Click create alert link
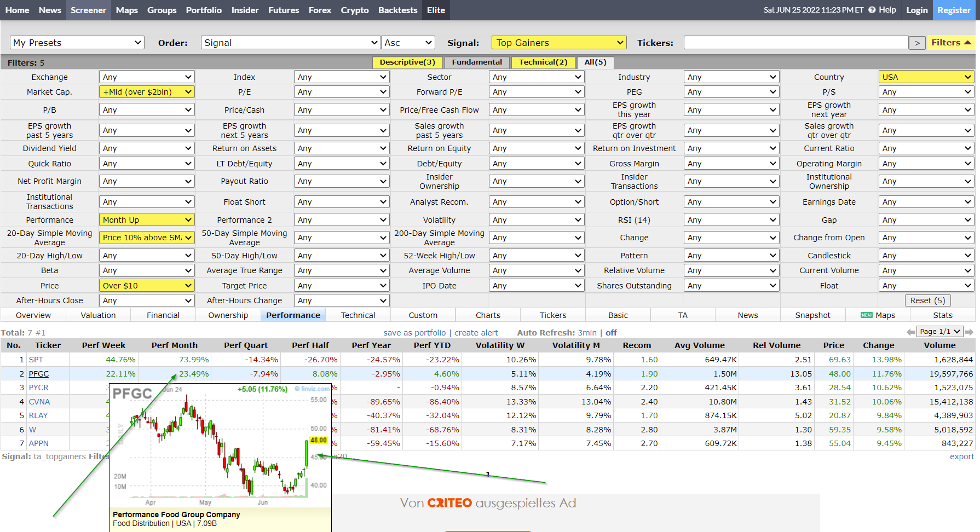Image resolution: width=980 pixels, height=532 pixels. [476, 332]
